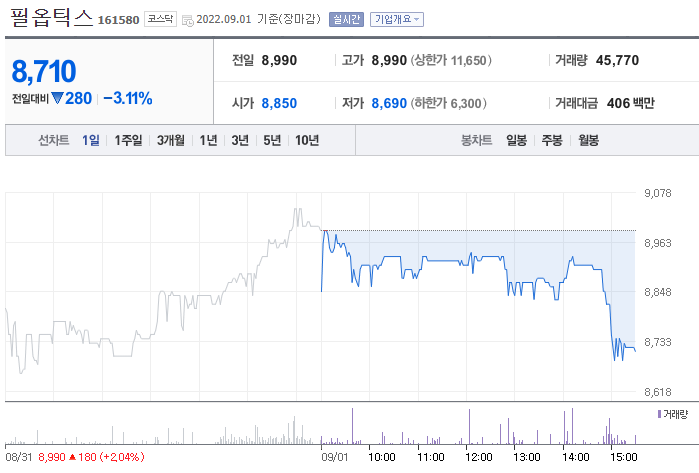The image size is (699, 473).
Task: Click the 저가 value 8,690
Action: 389,103
